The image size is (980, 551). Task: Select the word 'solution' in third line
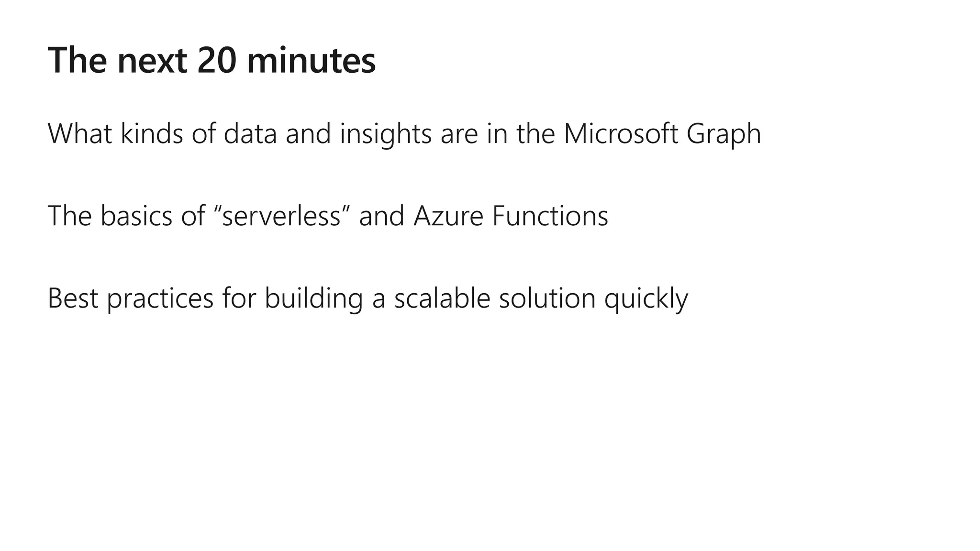click(x=547, y=298)
